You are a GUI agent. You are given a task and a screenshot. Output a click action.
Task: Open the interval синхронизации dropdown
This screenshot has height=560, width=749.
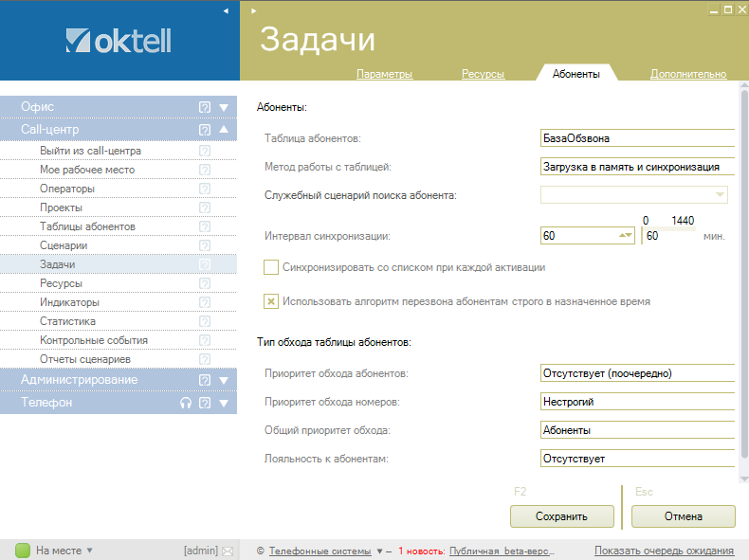(x=625, y=235)
